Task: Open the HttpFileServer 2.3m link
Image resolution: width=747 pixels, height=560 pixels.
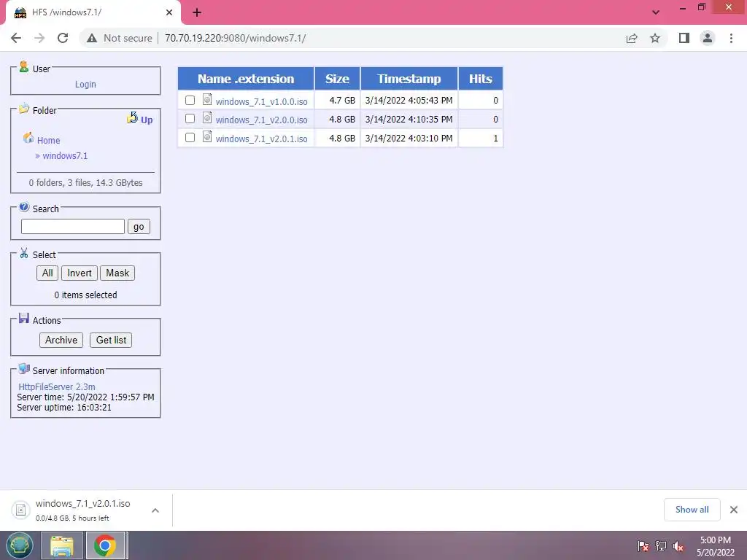Action: point(57,386)
